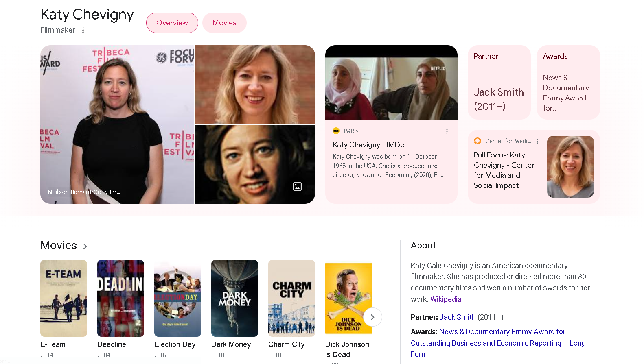The width and height of the screenshot is (644, 364).
Task: Open Pull Focus: Katy Chevigny article
Action: tap(504, 170)
